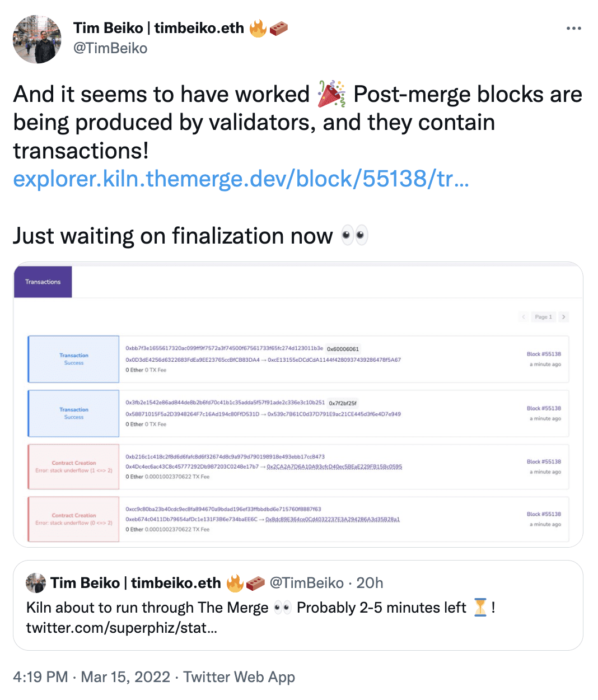Viewport: 598px width, 700px height.
Task: Open the quoted tweet about Kiln
Action: [x=298, y=605]
